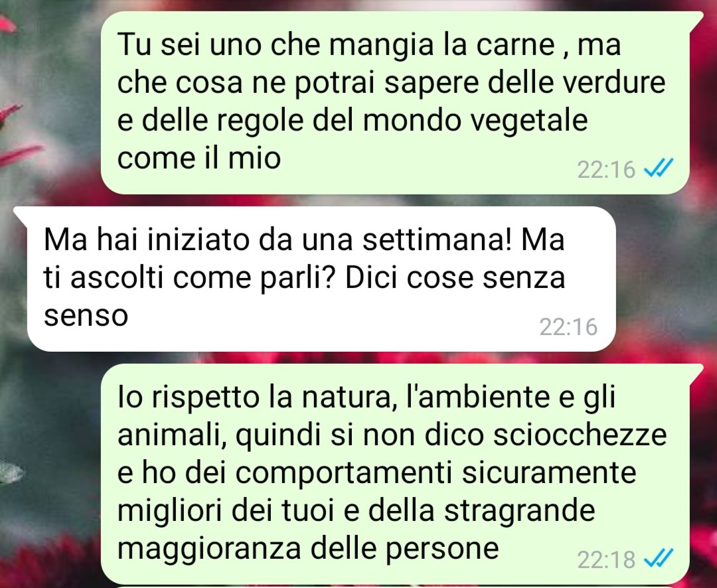This screenshot has width=717, height=588.
Task: Click the tail of the 'Ma hai iniziato' bubble
Action: [21, 214]
